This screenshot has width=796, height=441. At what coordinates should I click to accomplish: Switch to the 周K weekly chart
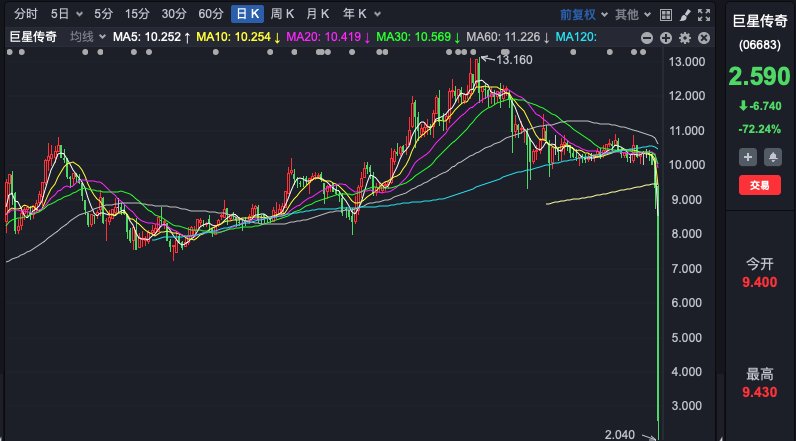coord(282,14)
